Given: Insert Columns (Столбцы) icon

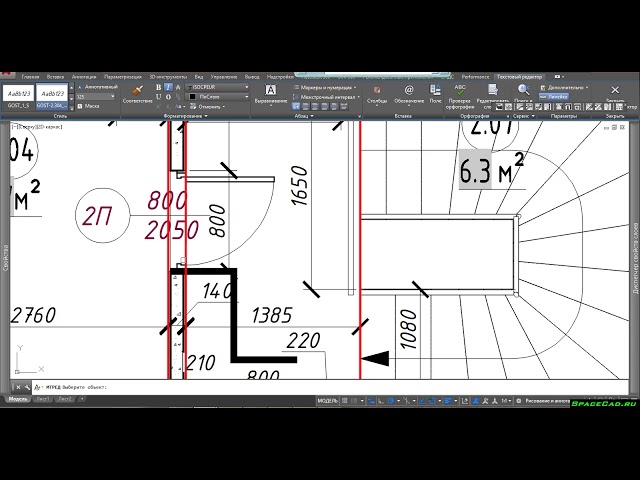Looking at the screenshot, I should (377, 90).
